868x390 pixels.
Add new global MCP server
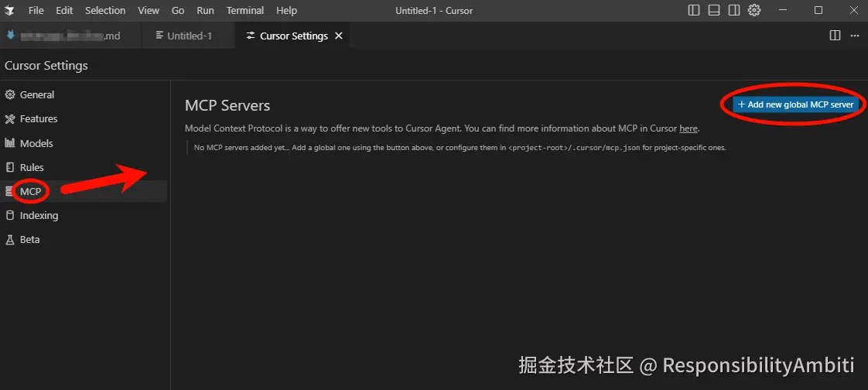(795, 104)
